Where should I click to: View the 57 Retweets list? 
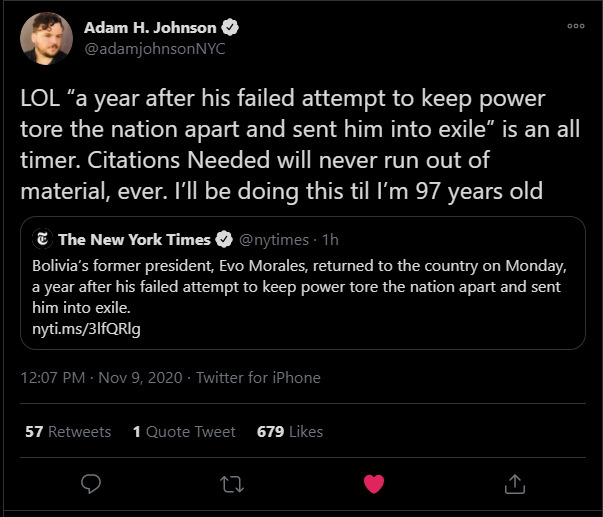click(68, 432)
